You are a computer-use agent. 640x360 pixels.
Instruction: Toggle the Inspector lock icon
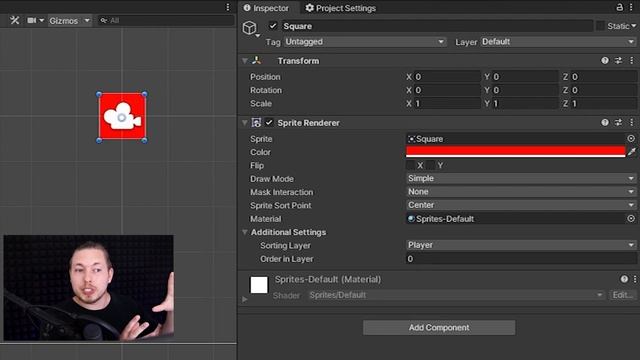pyautogui.click(x=620, y=7)
